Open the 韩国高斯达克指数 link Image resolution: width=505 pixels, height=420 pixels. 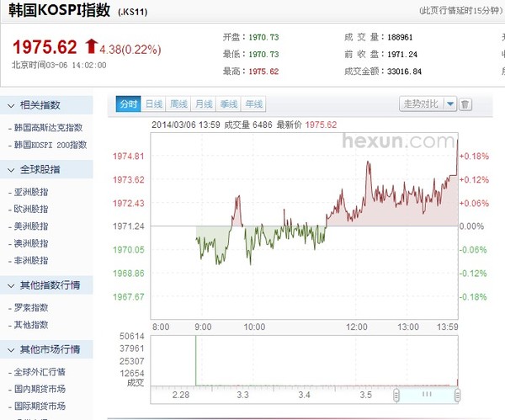(48, 128)
